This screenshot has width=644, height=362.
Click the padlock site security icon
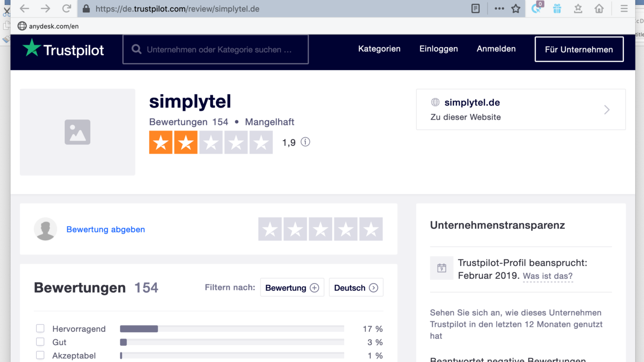(86, 9)
